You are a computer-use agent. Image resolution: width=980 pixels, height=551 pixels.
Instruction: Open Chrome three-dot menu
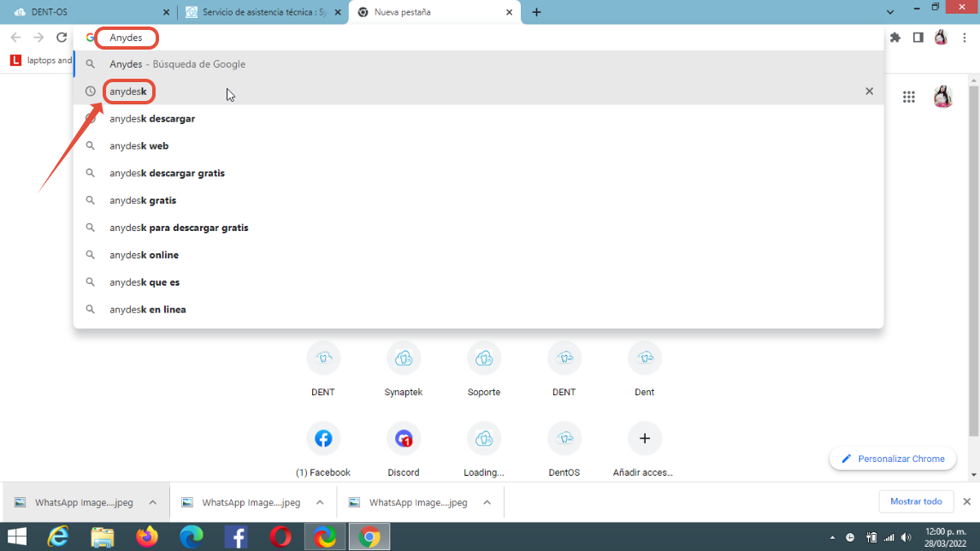[x=965, y=38]
